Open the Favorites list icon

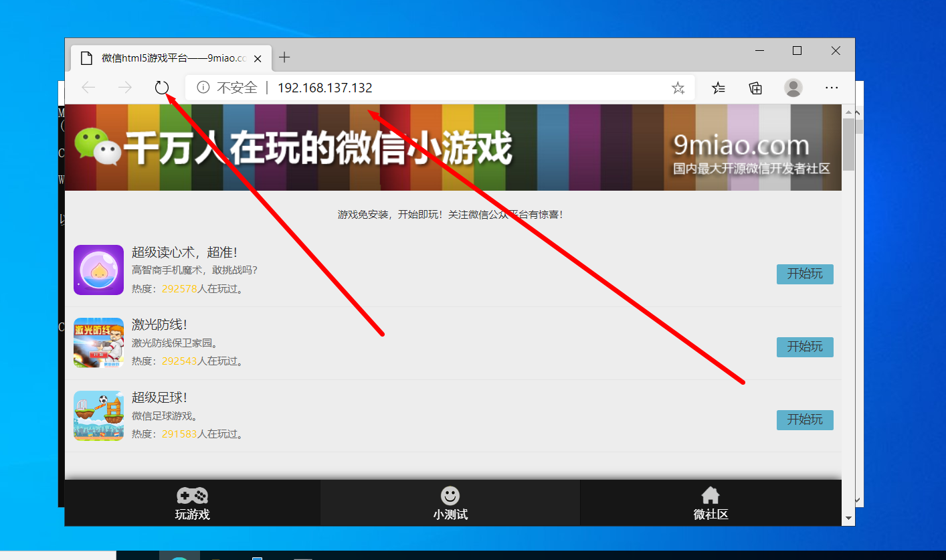pos(718,88)
